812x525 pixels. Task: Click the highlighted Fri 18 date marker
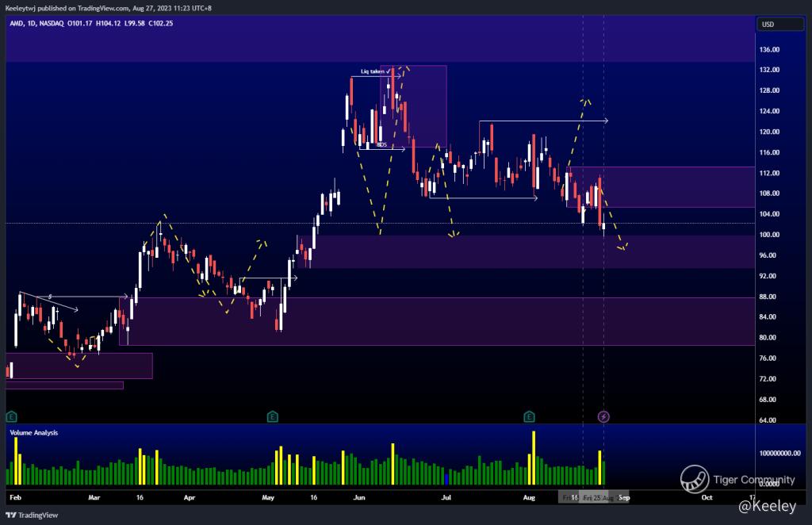(569, 498)
